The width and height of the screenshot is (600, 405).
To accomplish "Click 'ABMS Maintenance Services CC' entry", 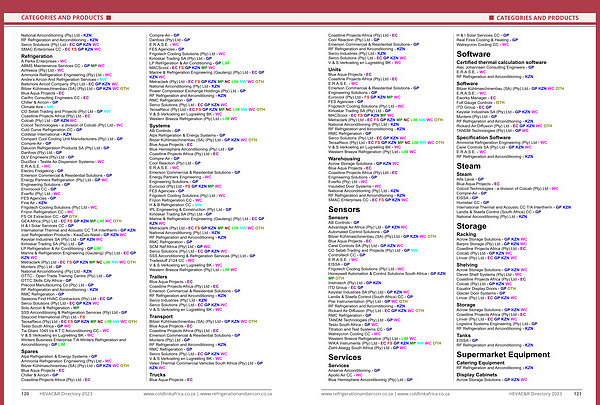I will pos(62,66).
